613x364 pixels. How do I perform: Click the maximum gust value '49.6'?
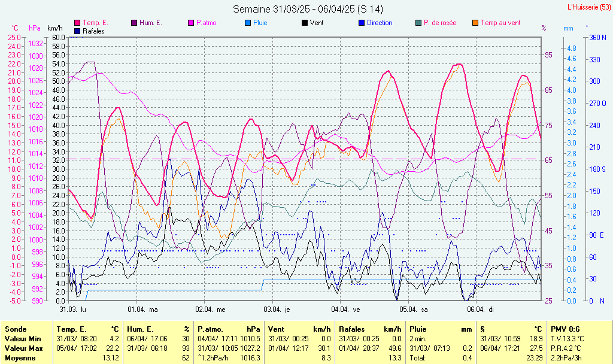395,348
